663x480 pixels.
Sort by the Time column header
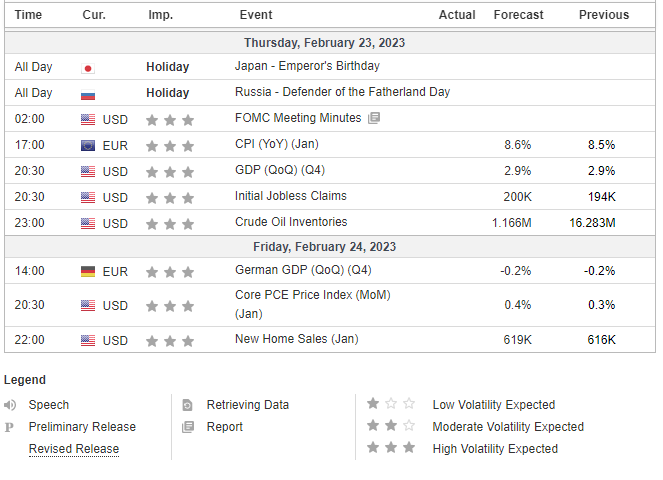click(x=29, y=15)
